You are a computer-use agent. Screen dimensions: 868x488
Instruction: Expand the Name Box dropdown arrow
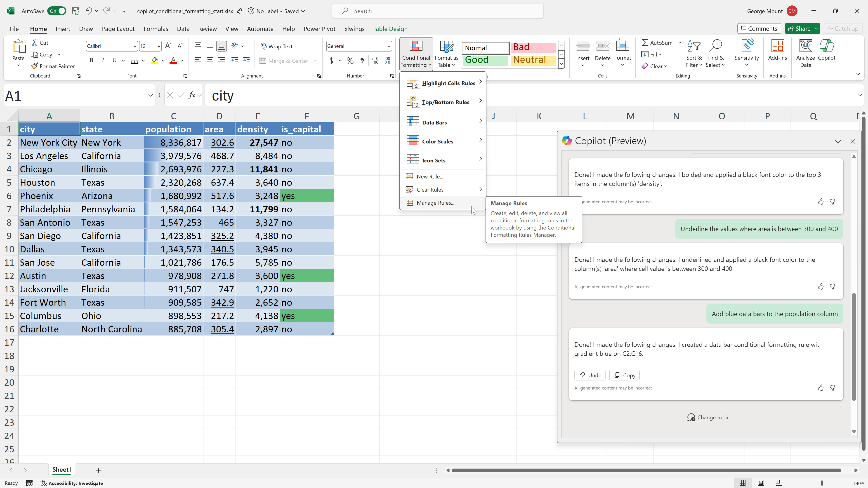(x=150, y=96)
